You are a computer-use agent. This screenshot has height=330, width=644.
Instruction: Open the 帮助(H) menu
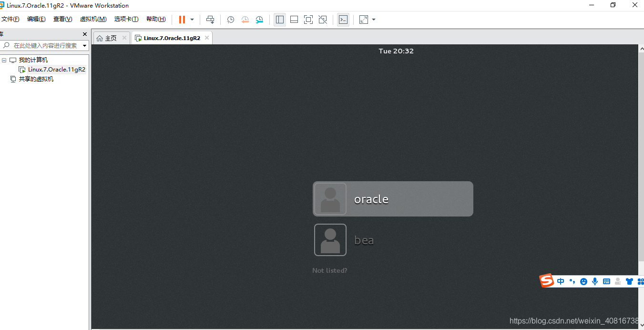(156, 19)
